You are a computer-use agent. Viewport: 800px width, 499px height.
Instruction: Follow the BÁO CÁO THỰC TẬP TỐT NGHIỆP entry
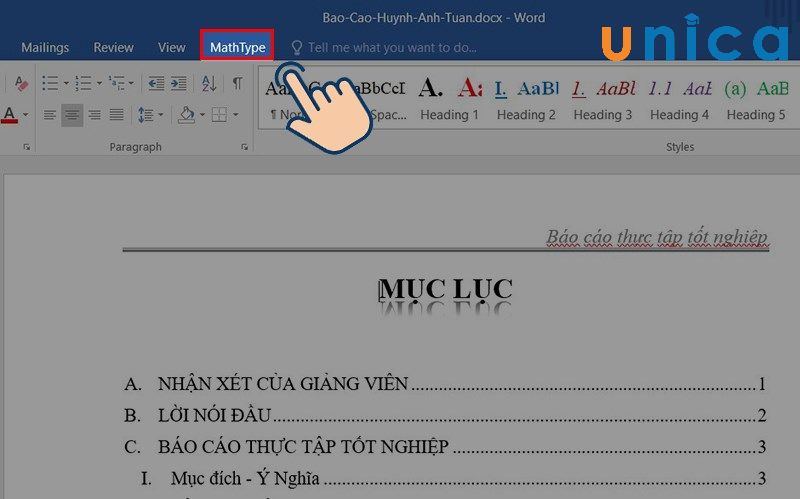click(445, 447)
